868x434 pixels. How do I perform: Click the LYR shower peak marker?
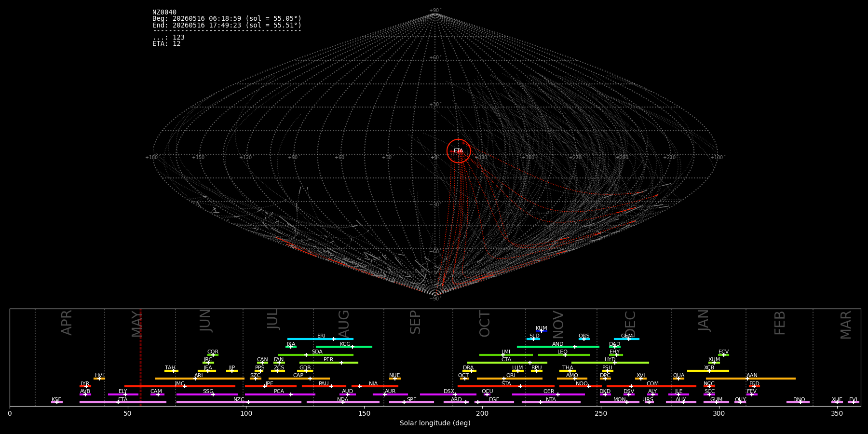(86, 386)
